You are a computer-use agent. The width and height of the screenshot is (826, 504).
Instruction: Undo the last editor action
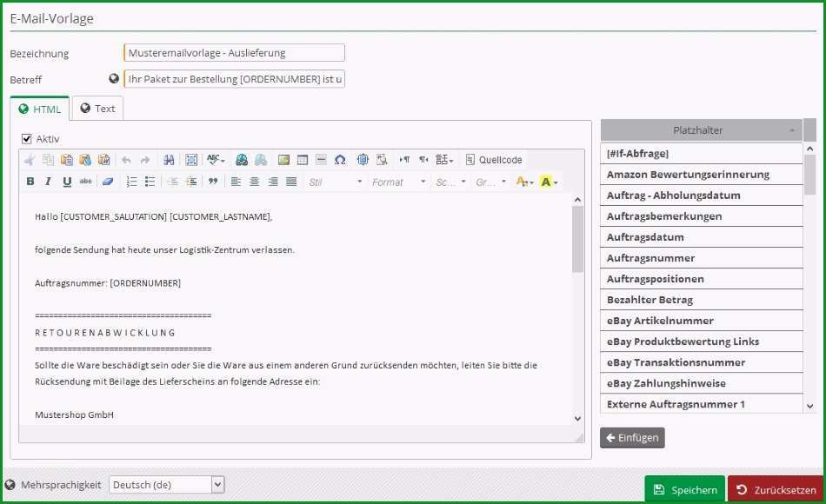126,160
